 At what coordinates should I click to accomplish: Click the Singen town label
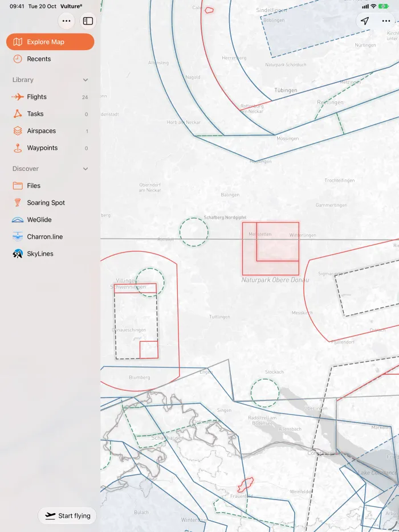(224, 410)
